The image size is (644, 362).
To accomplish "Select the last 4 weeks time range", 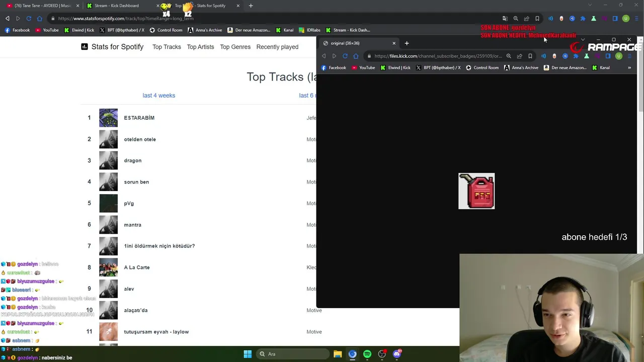I will 158,96.
